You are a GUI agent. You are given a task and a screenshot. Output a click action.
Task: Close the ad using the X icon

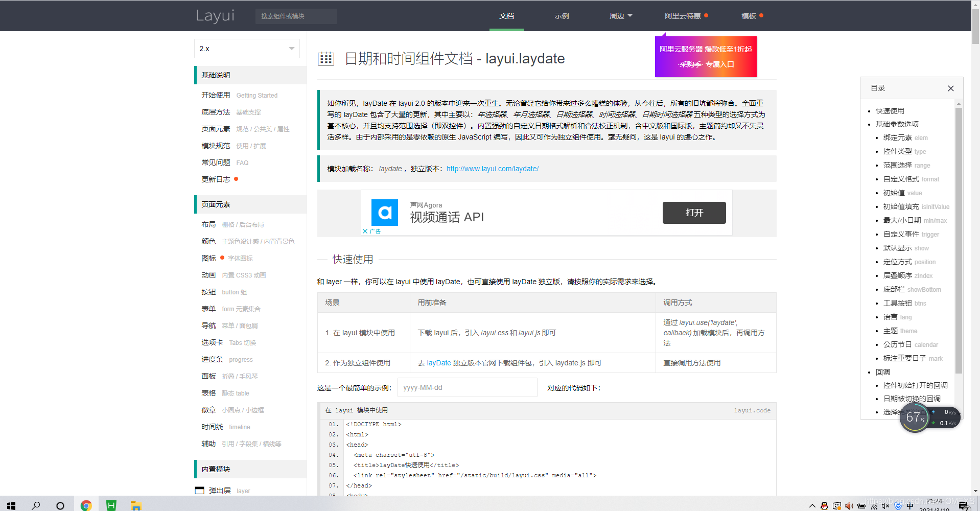pyautogui.click(x=365, y=231)
